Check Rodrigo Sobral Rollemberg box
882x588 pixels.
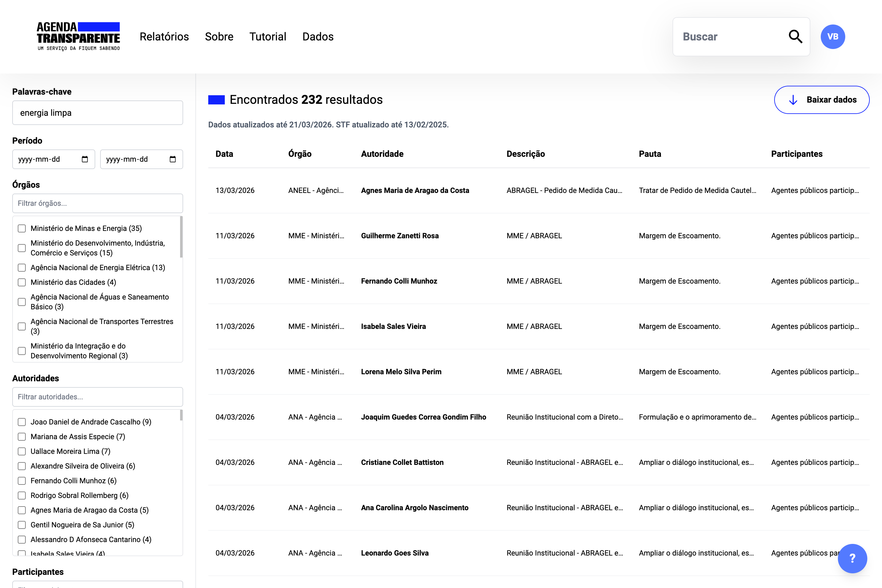(x=22, y=496)
